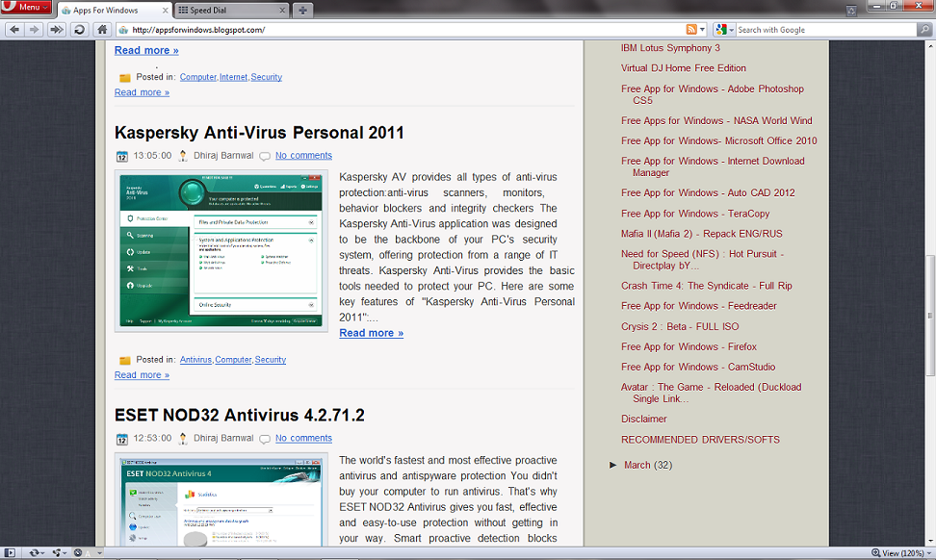Go back to the previous page
The width and height of the screenshot is (936, 560).
14,29
